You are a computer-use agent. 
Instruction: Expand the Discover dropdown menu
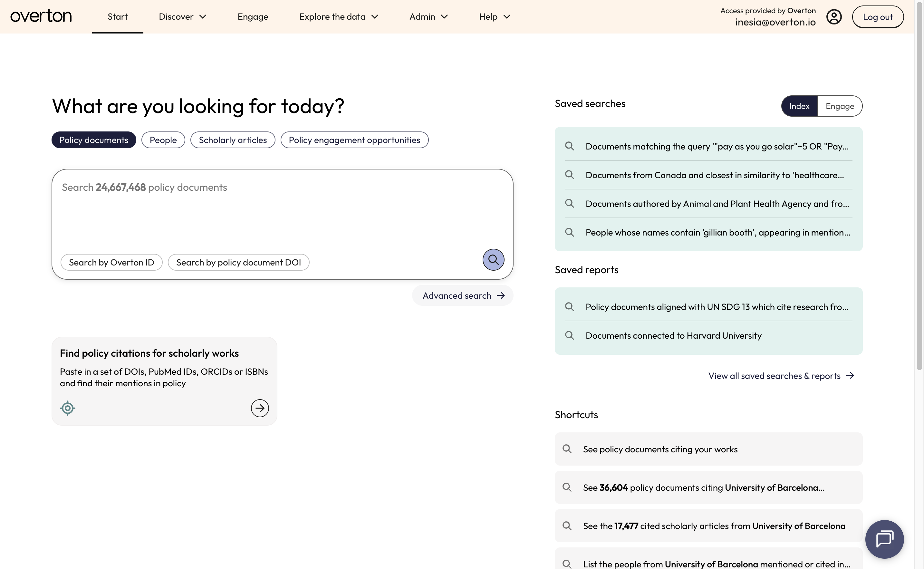tap(182, 16)
